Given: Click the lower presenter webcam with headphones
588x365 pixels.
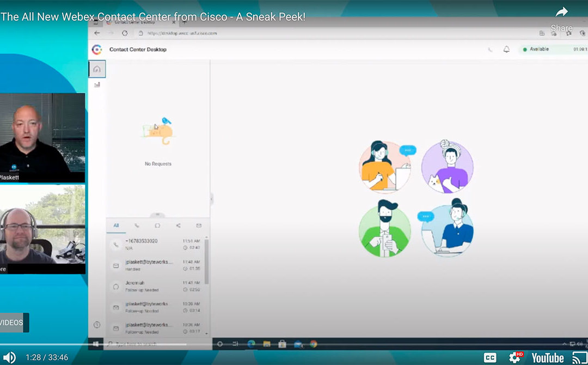Looking at the screenshot, I should point(42,229).
